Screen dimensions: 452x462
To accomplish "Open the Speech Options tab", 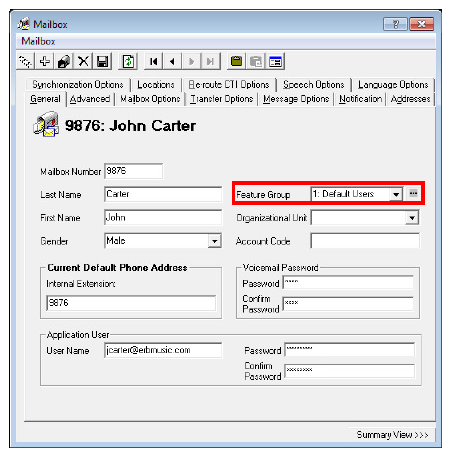I will (x=314, y=85).
